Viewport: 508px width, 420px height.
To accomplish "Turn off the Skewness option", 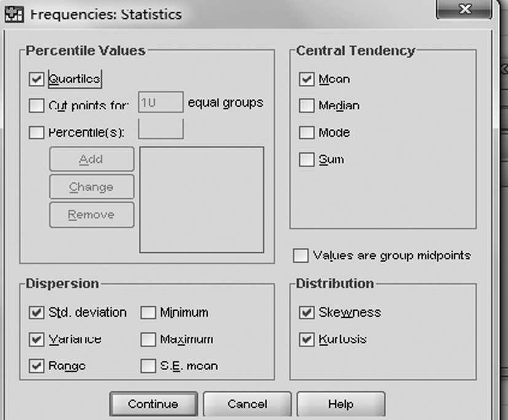I will (307, 313).
